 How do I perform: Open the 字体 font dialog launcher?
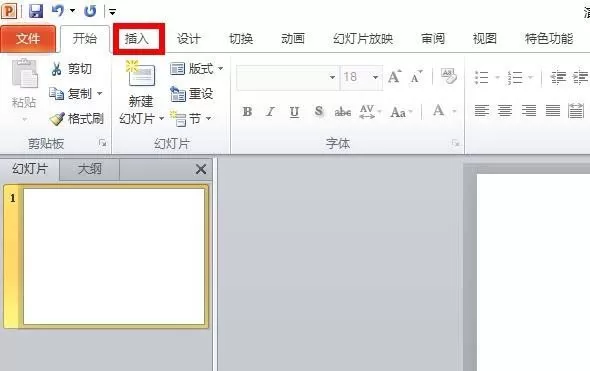click(456, 143)
